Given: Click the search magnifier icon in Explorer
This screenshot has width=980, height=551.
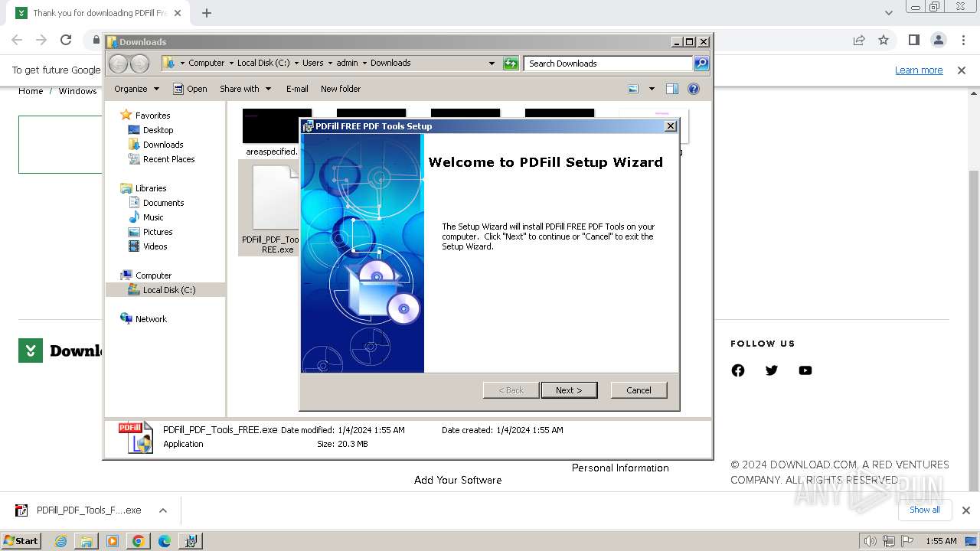Looking at the screenshot, I should tap(701, 64).
